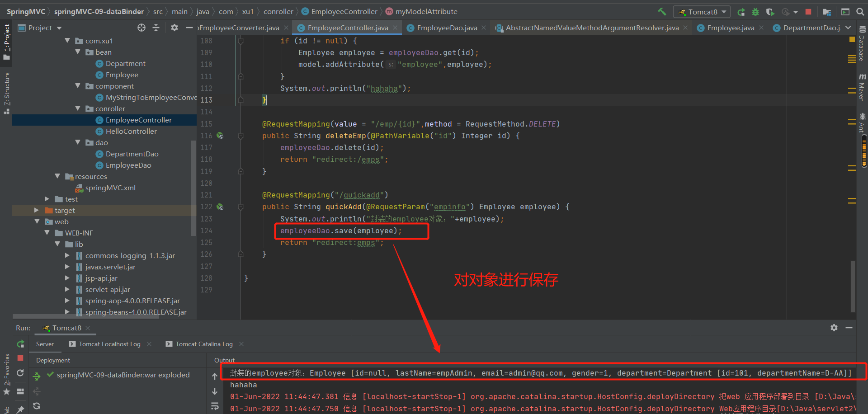This screenshot has width=868, height=414.
Task: Click the Collapse All icon in the Project panel
Action: click(x=156, y=28)
